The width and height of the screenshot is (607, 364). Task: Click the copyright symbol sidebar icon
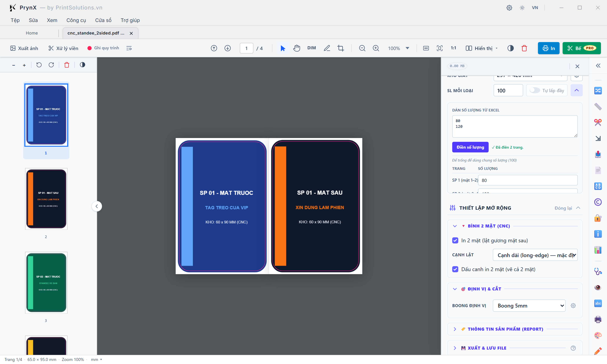coord(598,202)
